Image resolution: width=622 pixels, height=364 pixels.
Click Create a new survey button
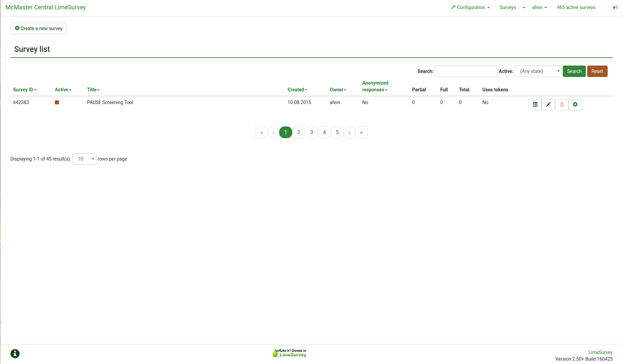point(38,28)
